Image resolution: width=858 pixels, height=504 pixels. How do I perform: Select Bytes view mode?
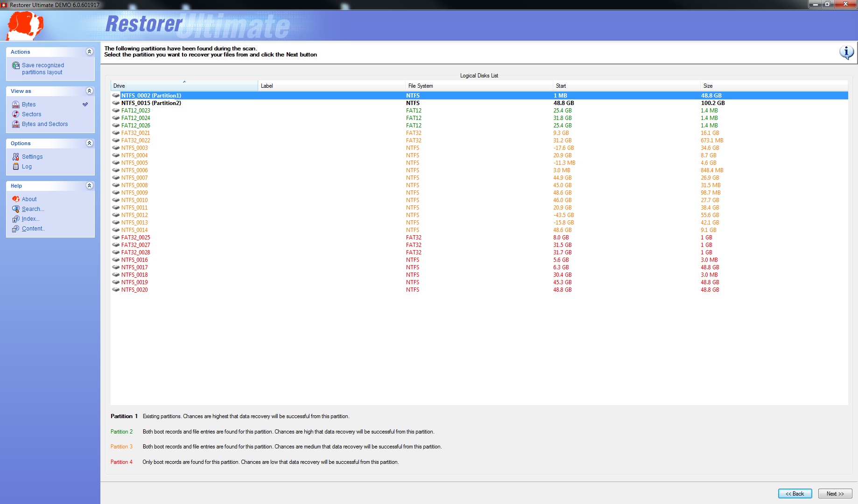tap(29, 105)
